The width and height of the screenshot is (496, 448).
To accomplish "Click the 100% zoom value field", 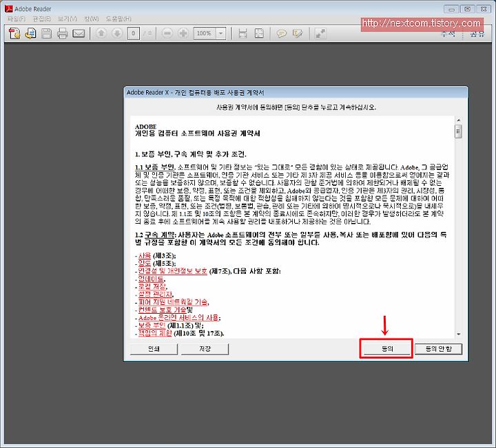I will pyautogui.click(x=205, y=33).
